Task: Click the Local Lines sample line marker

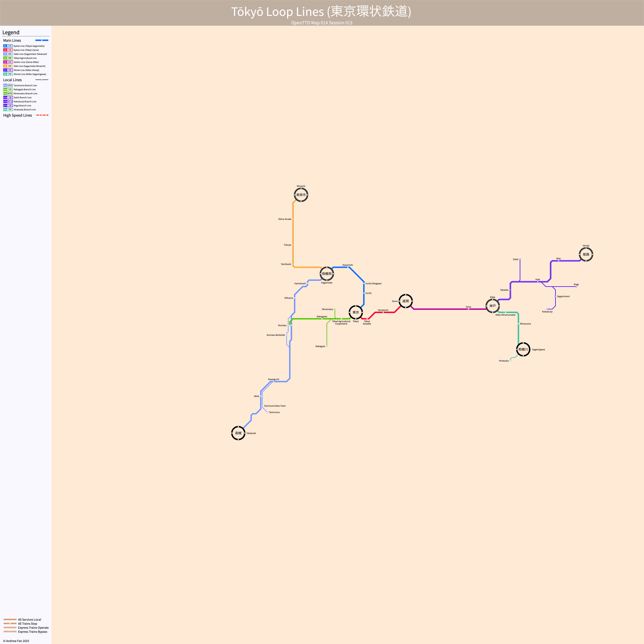Action: point(42,80)
